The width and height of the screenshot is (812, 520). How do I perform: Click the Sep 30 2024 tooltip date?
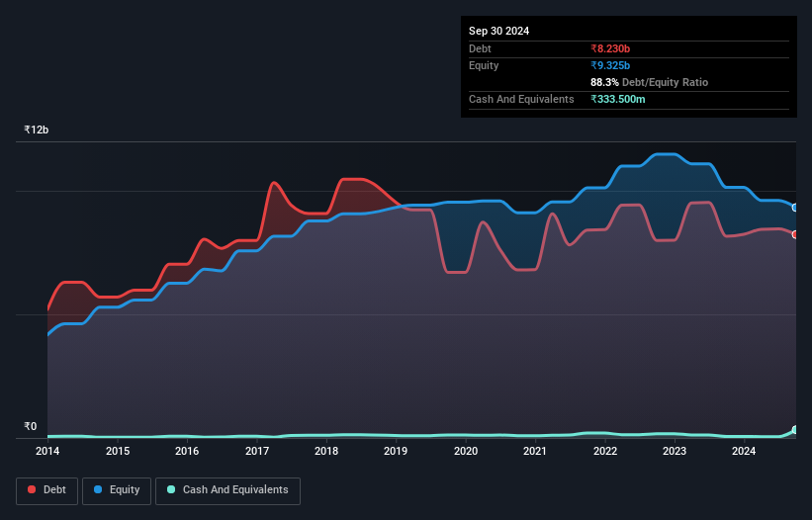tap(499, 31)
